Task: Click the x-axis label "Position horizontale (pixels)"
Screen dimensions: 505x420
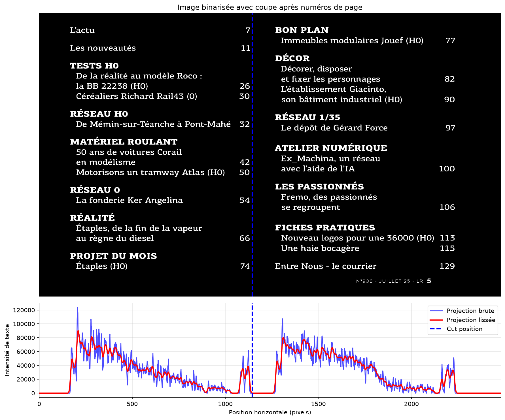Action: point(270,412)
